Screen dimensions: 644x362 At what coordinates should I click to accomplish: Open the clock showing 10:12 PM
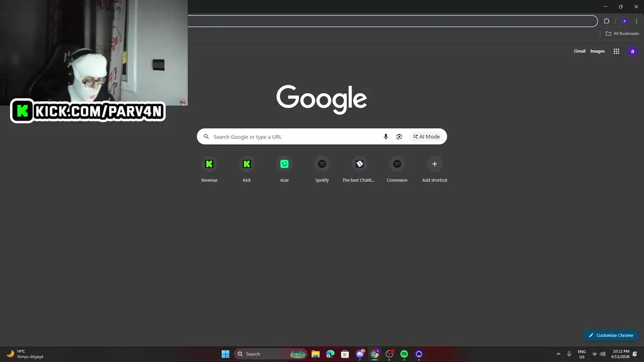[620, 354]
